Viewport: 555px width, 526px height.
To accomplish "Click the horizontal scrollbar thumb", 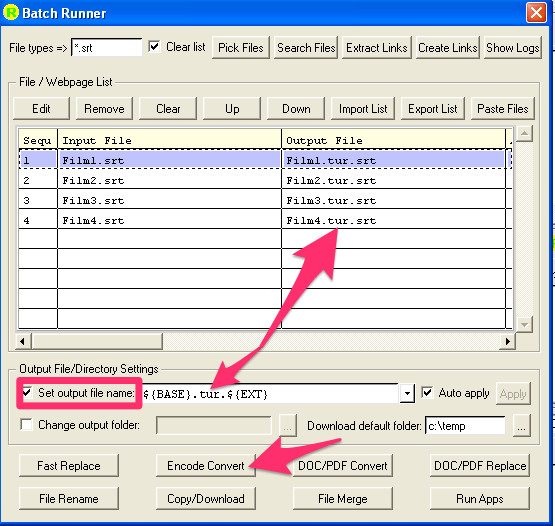I will pos(97,341).
